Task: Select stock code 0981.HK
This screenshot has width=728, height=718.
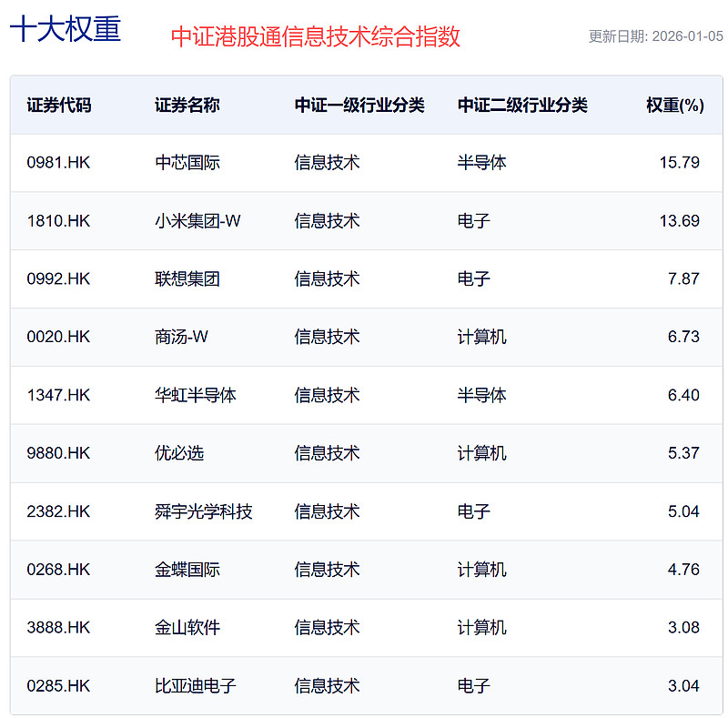Action: pyautogui.click(x=58, y=163)
